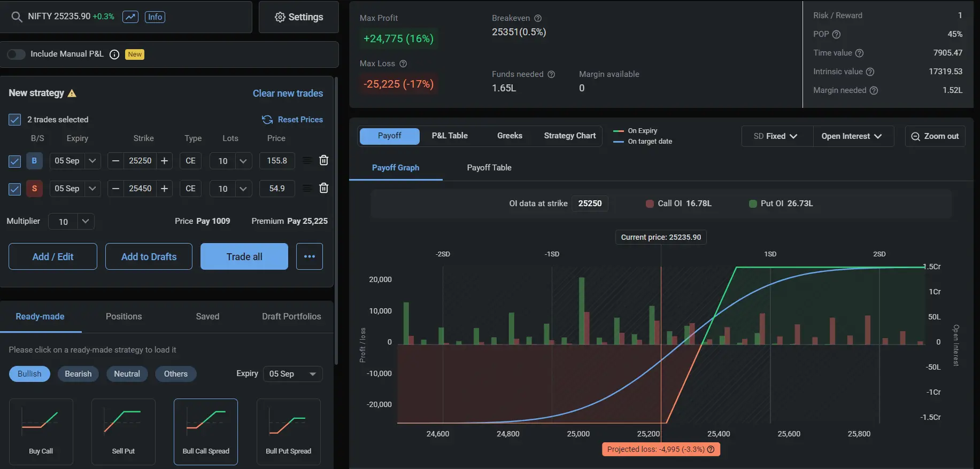The width and height of the screenshot is (980, 469).
Task: Click the Info badge beside NIFTY
Action: coord(155,17)
